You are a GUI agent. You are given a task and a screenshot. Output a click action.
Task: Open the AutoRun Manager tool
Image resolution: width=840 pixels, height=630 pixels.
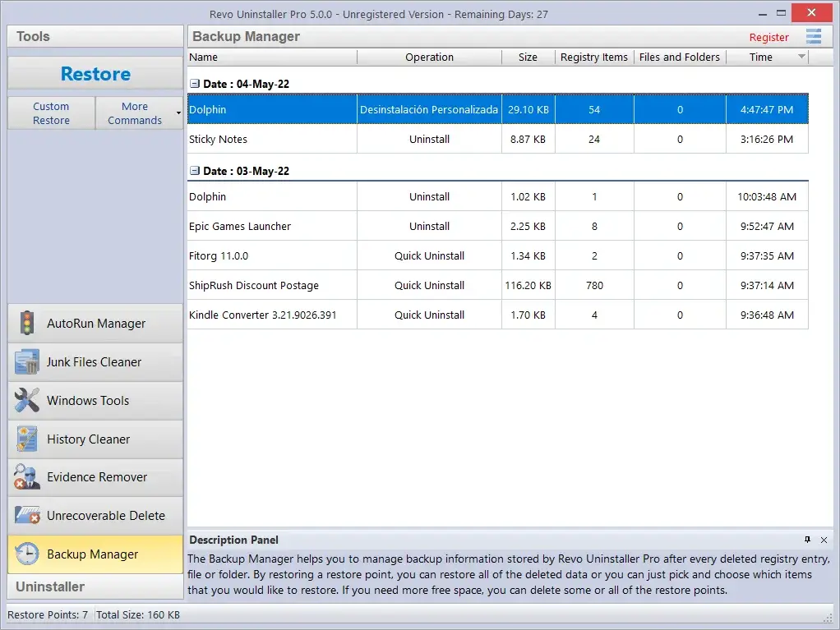tap(95, 324)
